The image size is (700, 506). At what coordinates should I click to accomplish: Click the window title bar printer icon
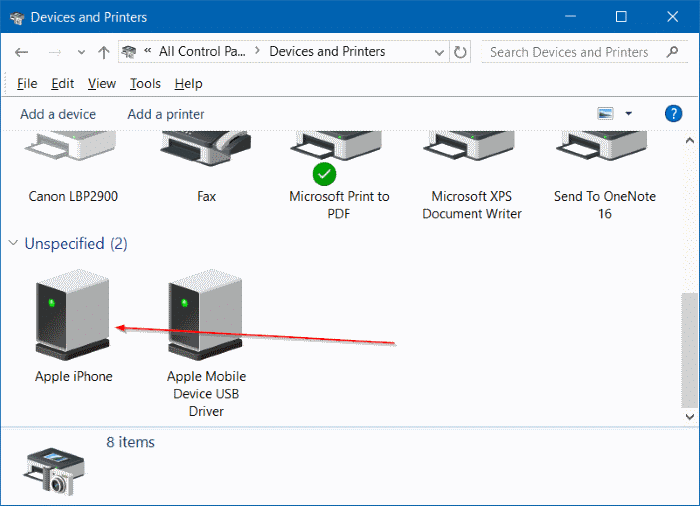pos(17,17)
